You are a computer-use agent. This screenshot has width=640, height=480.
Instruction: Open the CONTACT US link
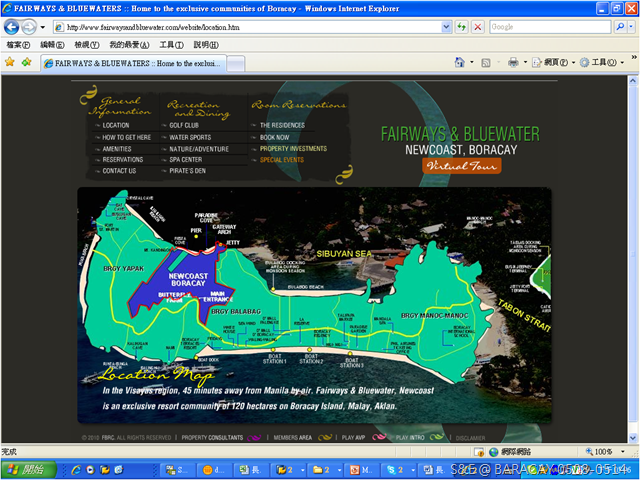(x=119, y=171)
